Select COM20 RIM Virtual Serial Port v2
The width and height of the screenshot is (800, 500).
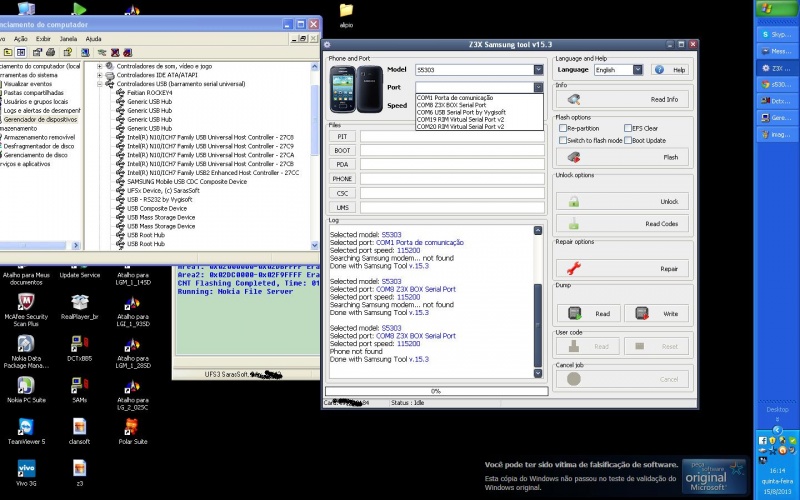pyautogui.click(x=479, y=126)
